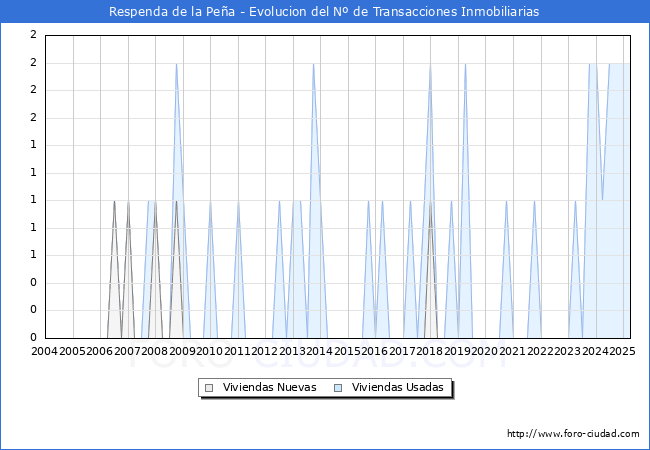Click the 2019 x-axis label

[458, 351]
